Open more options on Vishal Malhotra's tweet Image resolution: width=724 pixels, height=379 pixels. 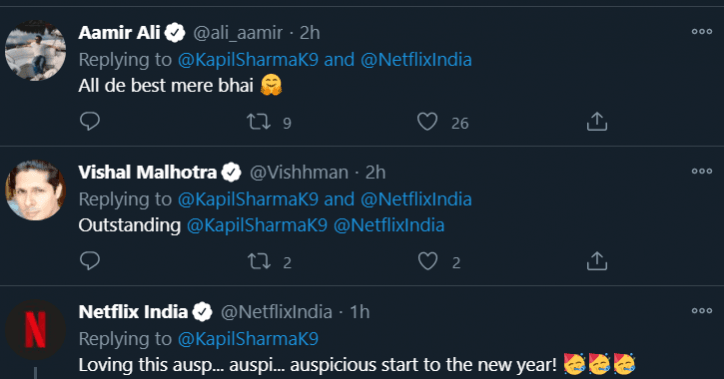701,171
